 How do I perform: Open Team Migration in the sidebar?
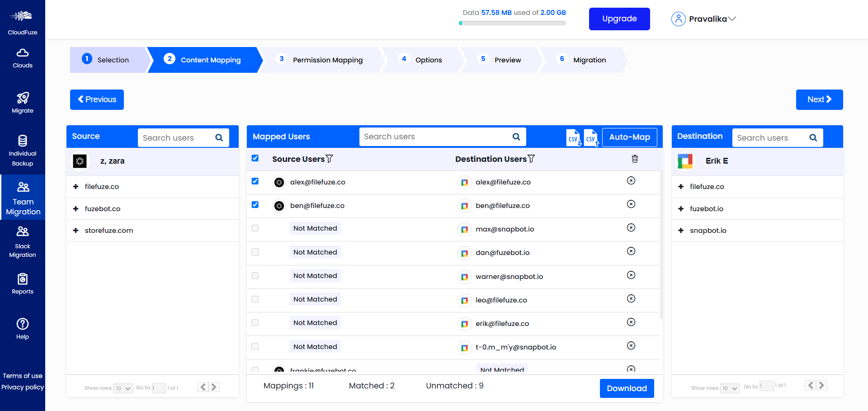point(23,198)
